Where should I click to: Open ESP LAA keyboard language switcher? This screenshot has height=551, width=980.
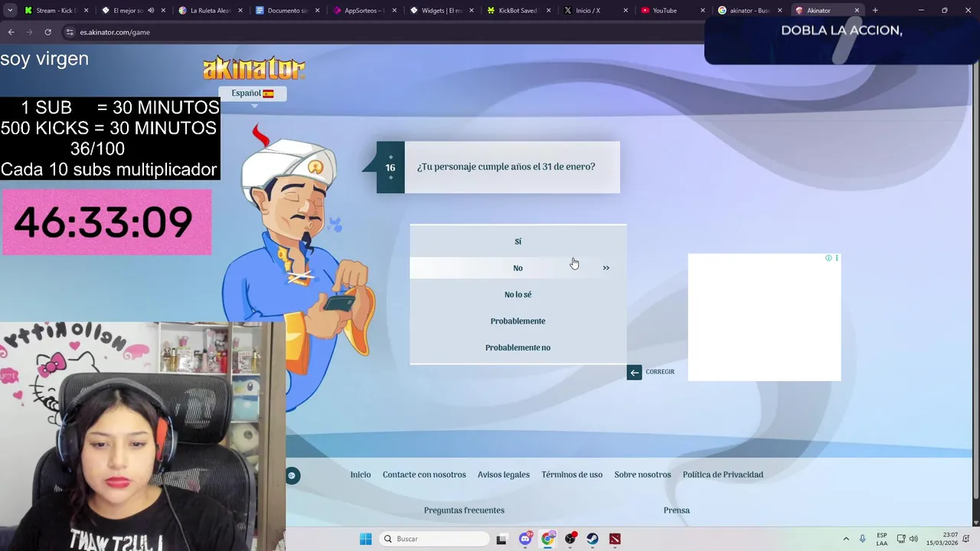coord(882,539)
